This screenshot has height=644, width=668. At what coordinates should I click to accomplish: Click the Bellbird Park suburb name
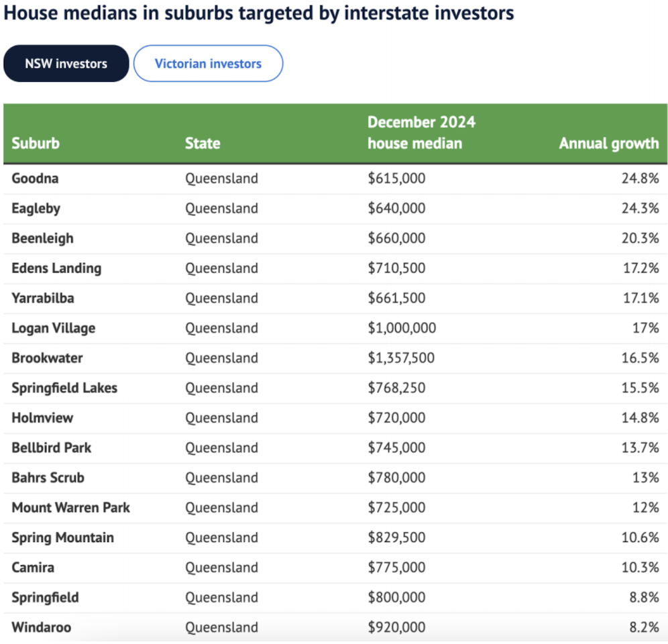(x=51, y=447)
